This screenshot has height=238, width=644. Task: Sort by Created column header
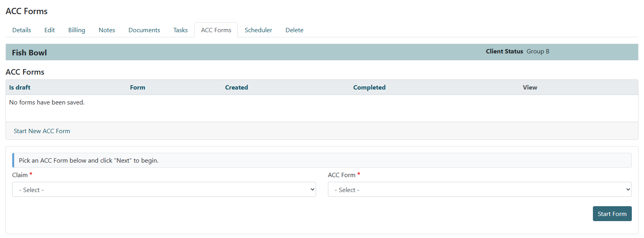pos(237,88)
